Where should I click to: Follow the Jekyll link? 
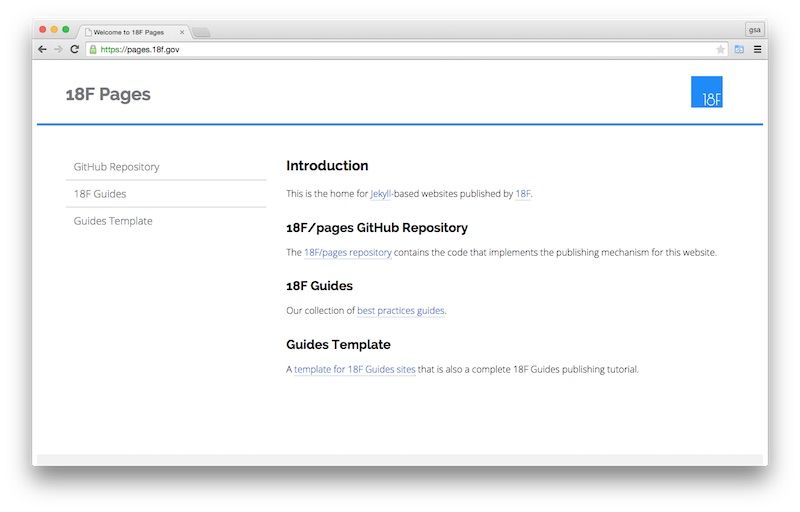click(x=381, y=194)
